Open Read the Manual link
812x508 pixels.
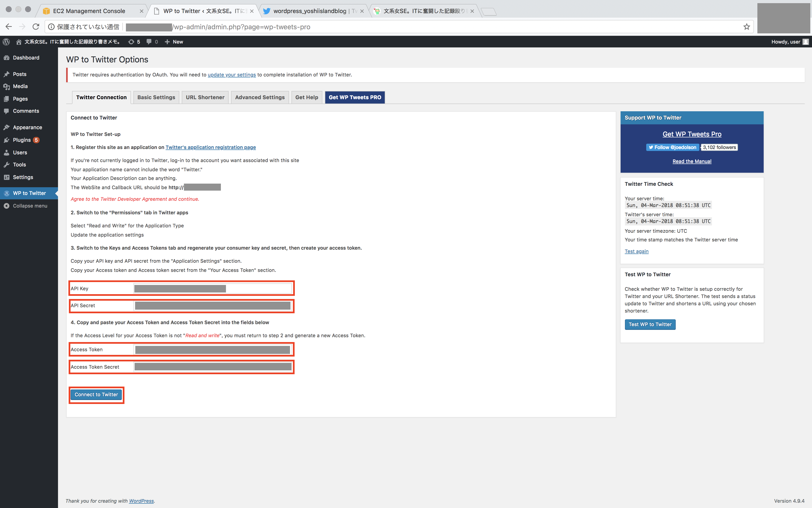pyautogui.click(x=692, y=161)
